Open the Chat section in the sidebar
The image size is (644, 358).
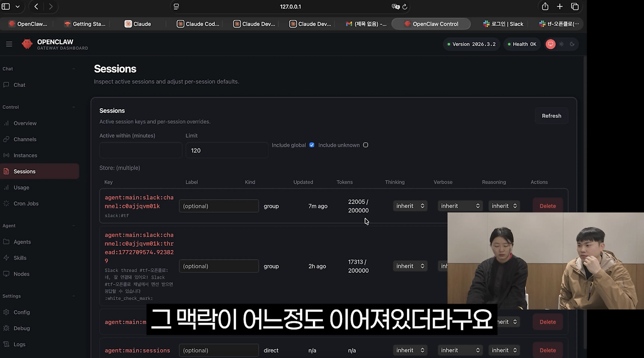point(19,85)
